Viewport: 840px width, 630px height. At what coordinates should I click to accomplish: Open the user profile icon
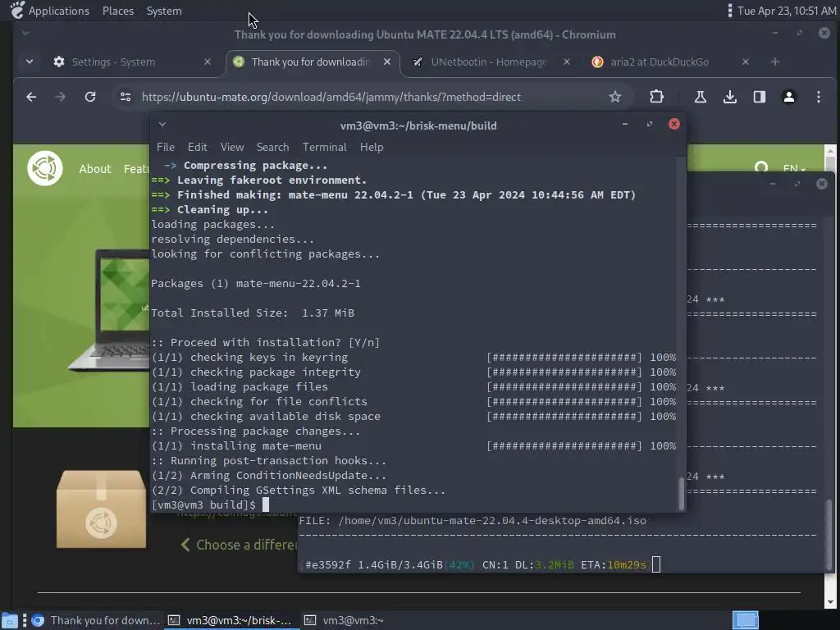(x=788, y=97)
